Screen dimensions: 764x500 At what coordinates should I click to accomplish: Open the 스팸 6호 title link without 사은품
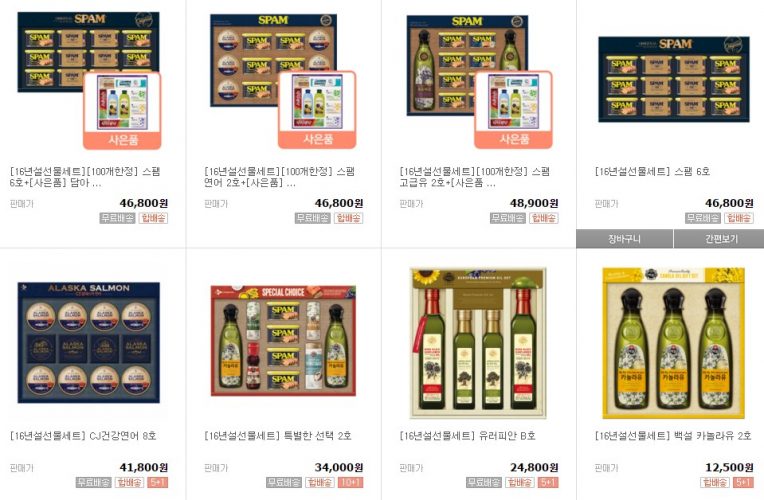pyautogui.click(x=652, y=172)
